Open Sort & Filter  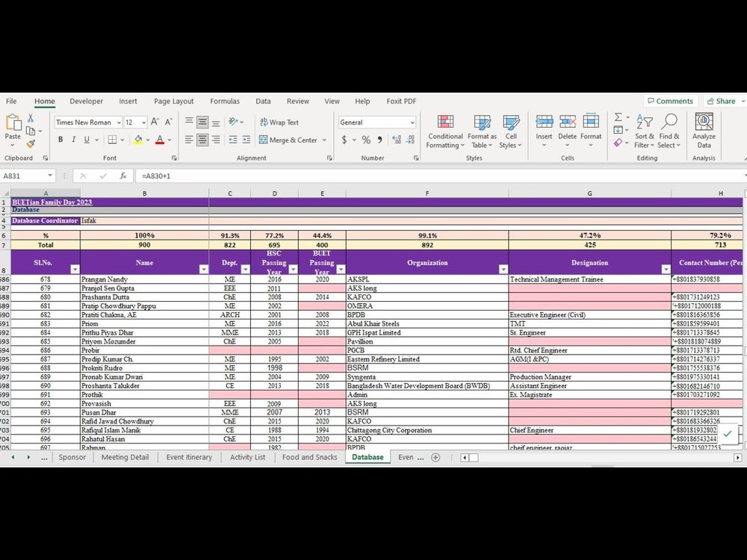click(x=644, y=131)
